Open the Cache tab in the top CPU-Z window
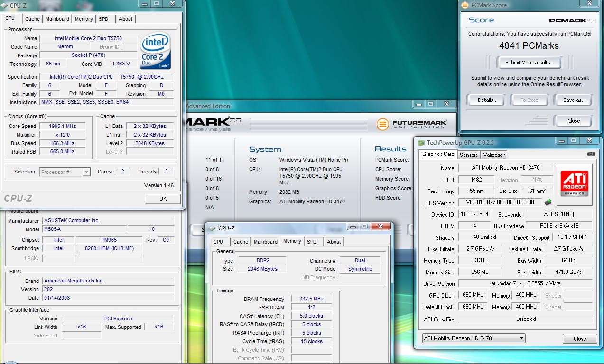Screen dimensions: 604x364 [x=32, y=19]
